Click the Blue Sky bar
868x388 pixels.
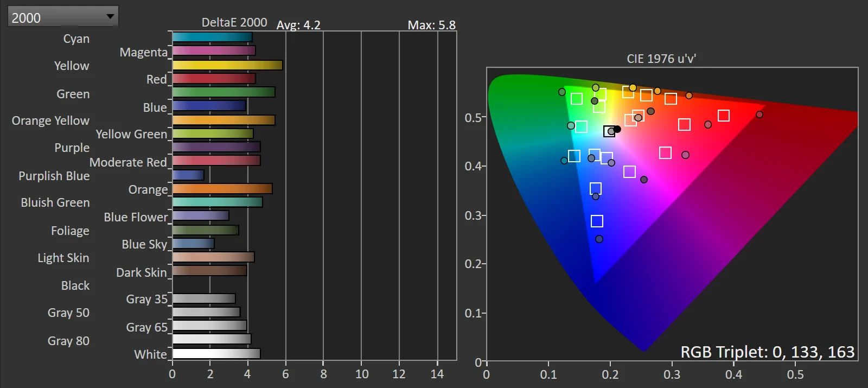point(193,243)
